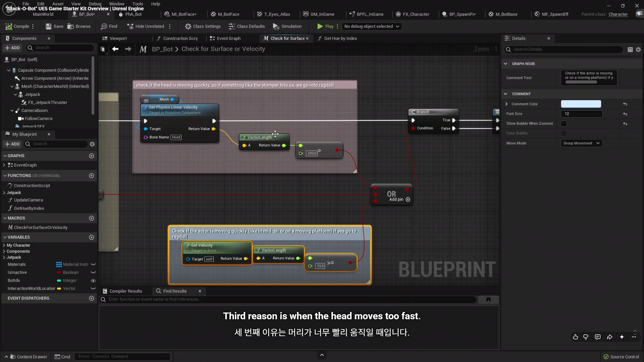Switch to Get Hue by Index tab
This screenshot has height=362, width=644.
point(337,38)
